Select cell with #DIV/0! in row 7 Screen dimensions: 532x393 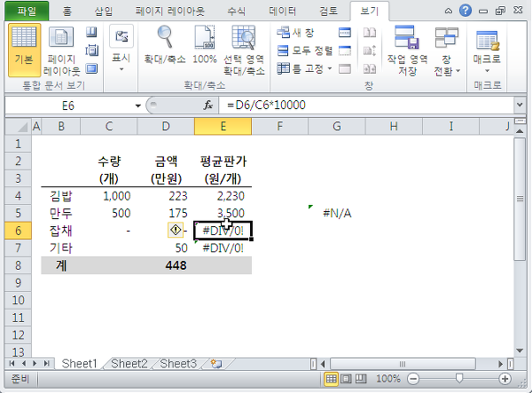(x=223, y=248)
